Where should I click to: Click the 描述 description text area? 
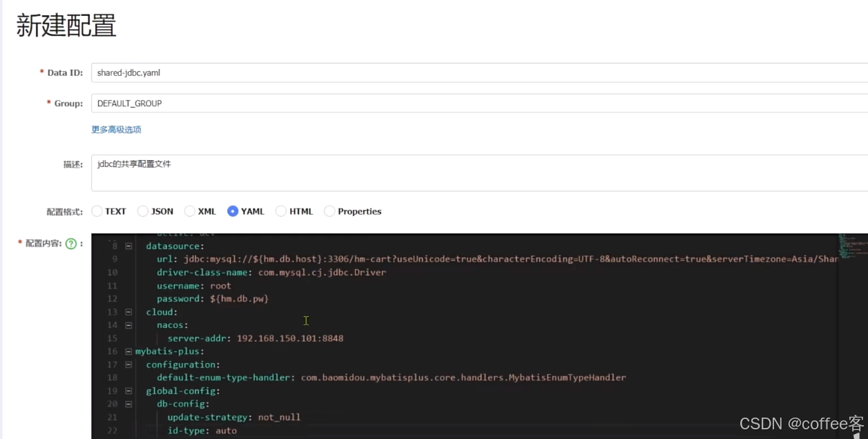[479, 173]
